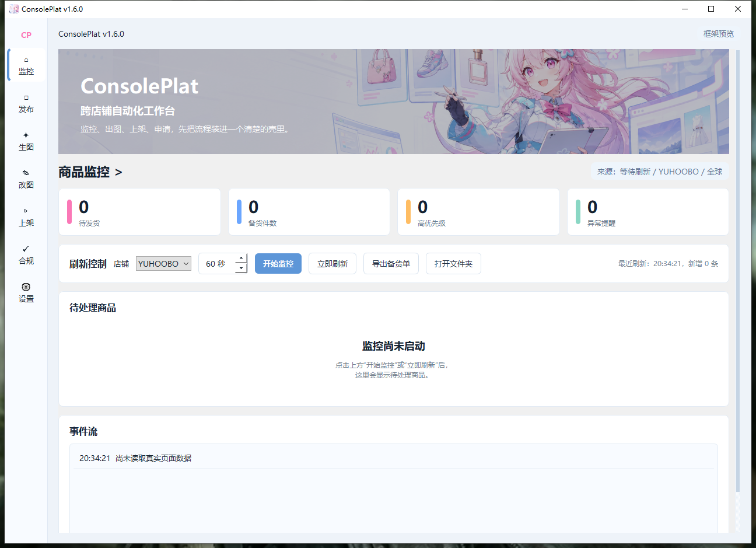756x548 pixels.
Task: Click the 最近刷新 status text
Action: pos(668,264)
